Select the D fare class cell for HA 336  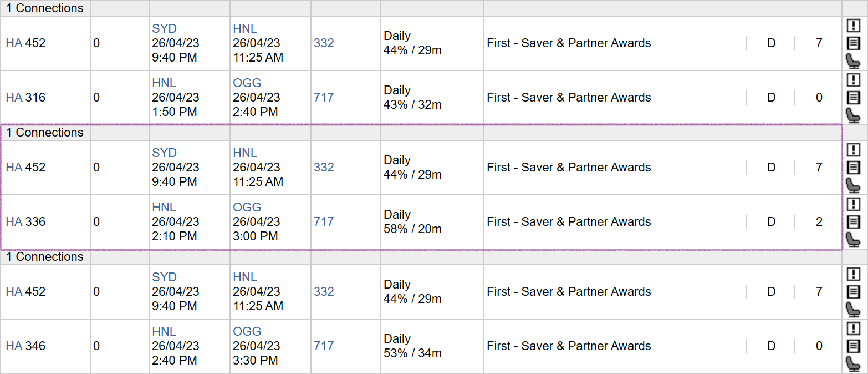coord(771,222)
